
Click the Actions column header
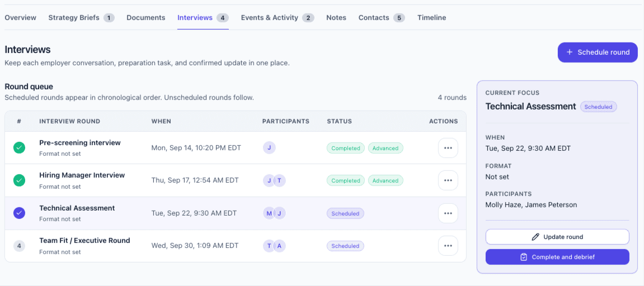[444, 121]
